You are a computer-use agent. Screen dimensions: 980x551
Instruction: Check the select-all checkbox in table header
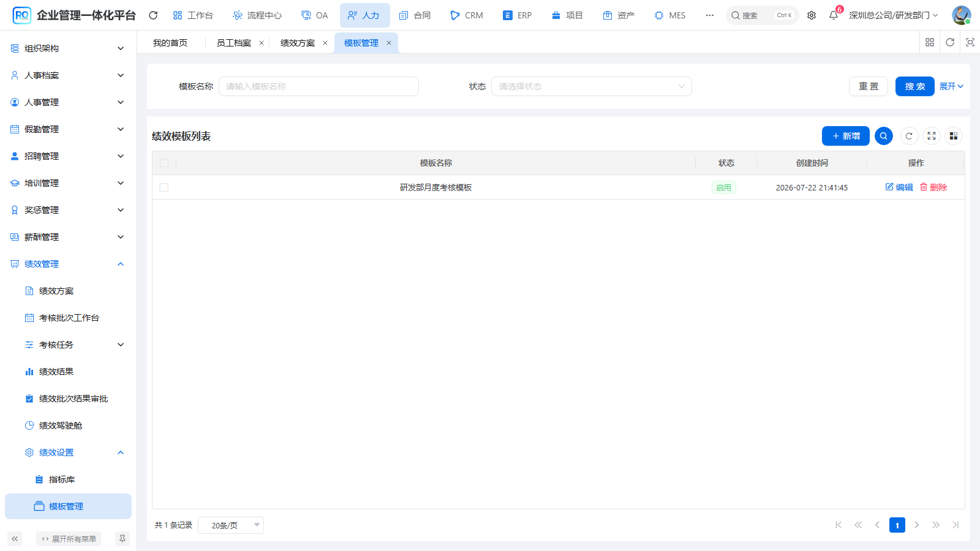(x=164, y=163)
